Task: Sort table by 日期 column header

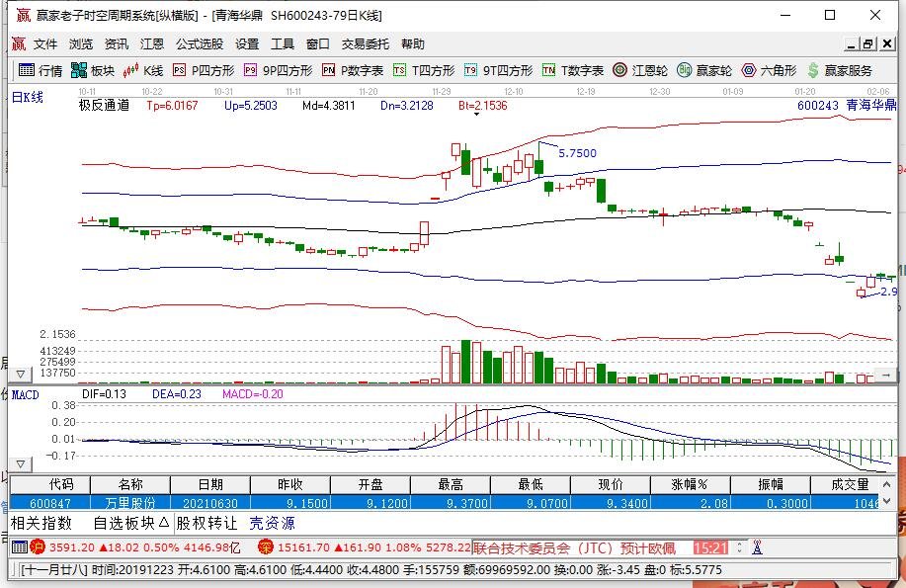Action: [x=210, y=484]
